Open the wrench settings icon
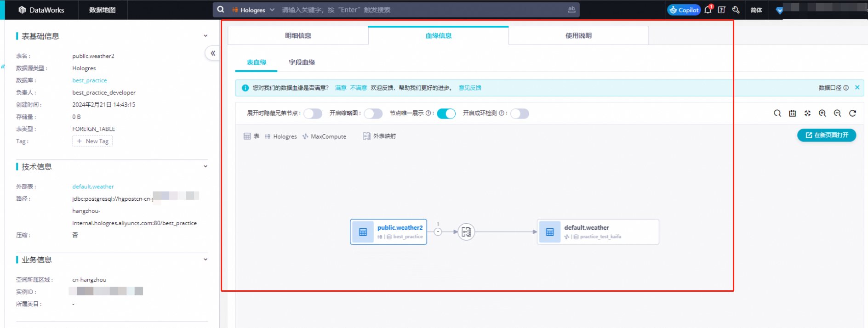The height and width of the screenshot is (328, 868). click(736, 10)
